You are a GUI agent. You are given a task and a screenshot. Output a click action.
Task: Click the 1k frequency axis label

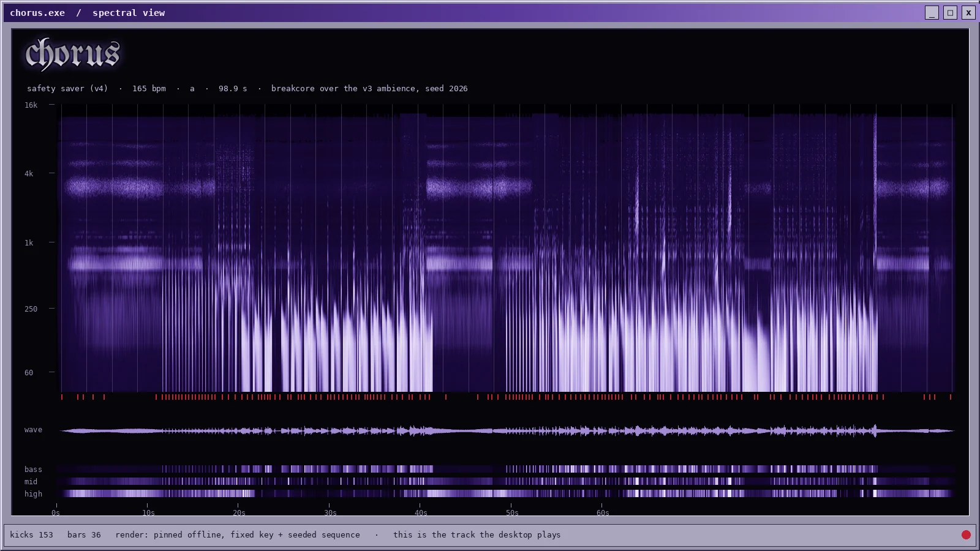pyautogui.click(x=29, y=243)
